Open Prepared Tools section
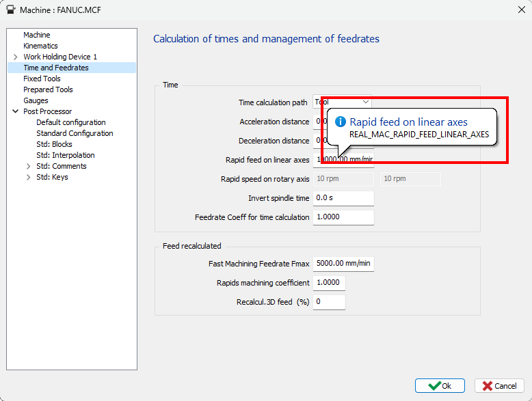 point(48,89)
